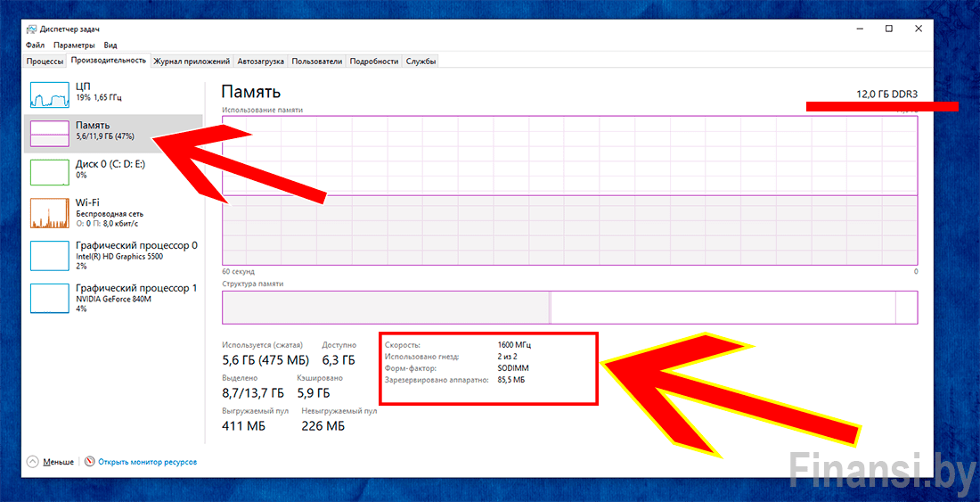Click the 5,9 ГБ cached value
Viewport: 980px width, 502px height.
coord(314,393)
